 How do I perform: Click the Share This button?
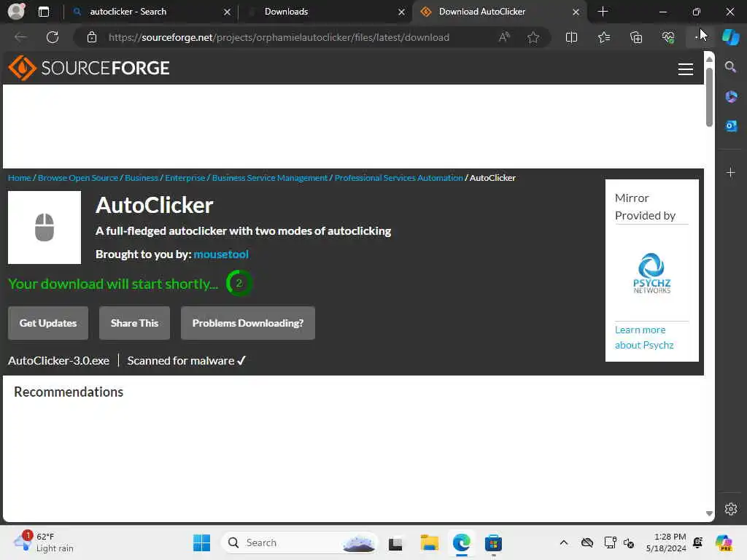click(x=134, y=323)
